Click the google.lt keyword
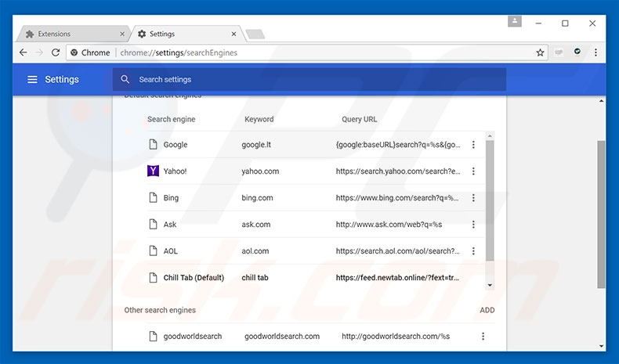619x364 pixels. pos(256,145)
